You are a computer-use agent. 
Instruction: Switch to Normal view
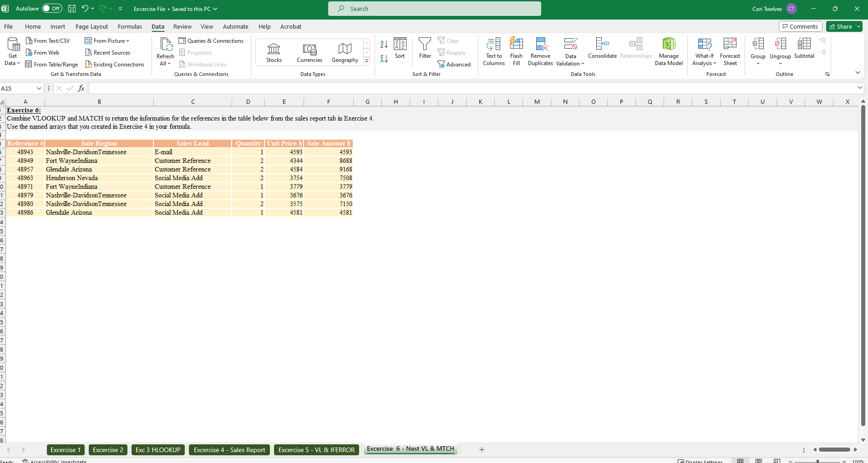tap(741, 460)
